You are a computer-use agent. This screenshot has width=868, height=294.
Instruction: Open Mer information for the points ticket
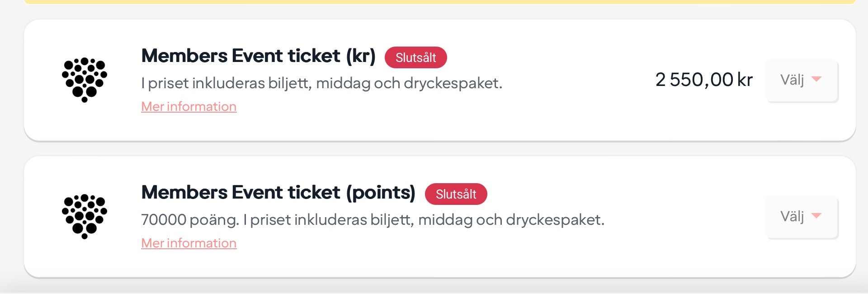pos(189,243)
